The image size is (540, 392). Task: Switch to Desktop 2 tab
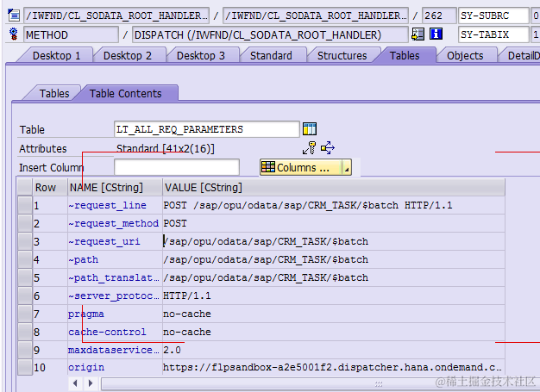point(128,55)
